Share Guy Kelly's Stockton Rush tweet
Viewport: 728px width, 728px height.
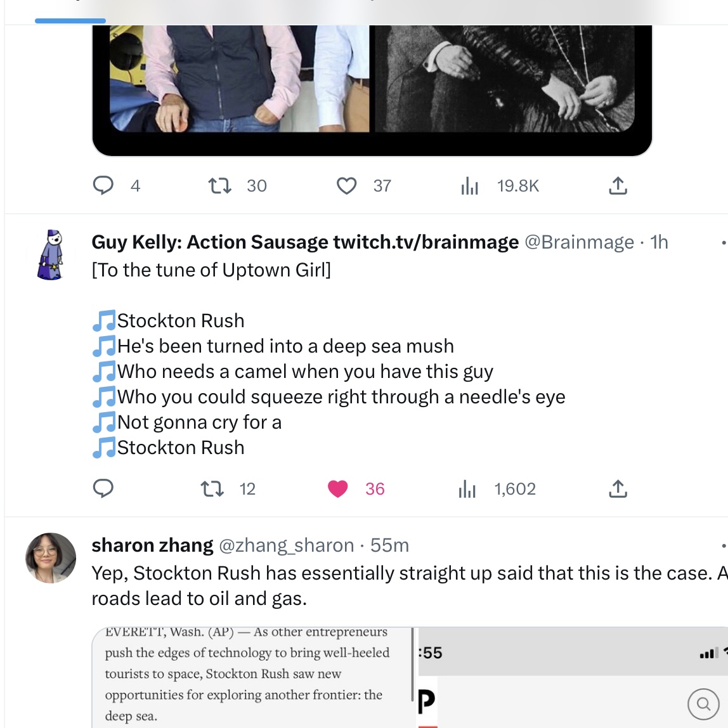coord(618,489)
